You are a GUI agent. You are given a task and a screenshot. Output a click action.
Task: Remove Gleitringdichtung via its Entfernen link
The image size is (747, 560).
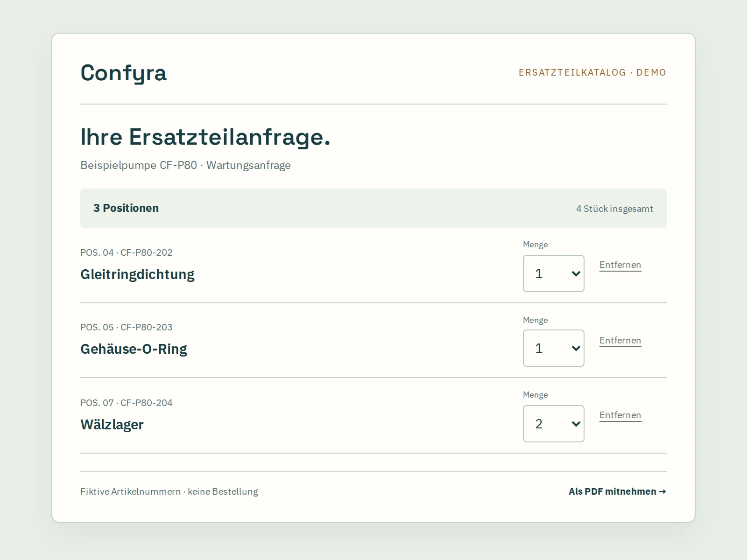click(x=620, y=265)
